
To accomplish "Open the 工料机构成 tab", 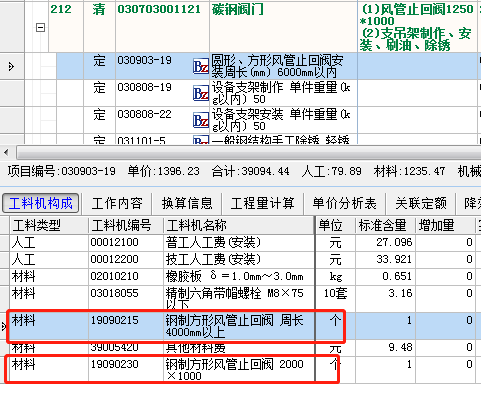I will tap(40, 203).
